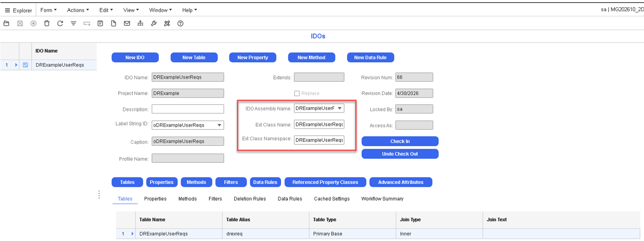
Task: Open the Actions menu
Action: pyautogui.click(x=78, y=10)
